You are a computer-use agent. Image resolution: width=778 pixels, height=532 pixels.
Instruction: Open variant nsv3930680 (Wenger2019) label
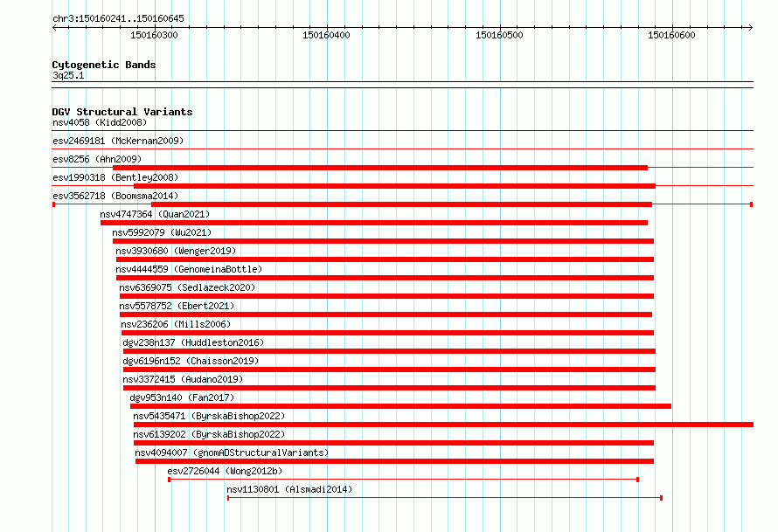click(176, 251)
